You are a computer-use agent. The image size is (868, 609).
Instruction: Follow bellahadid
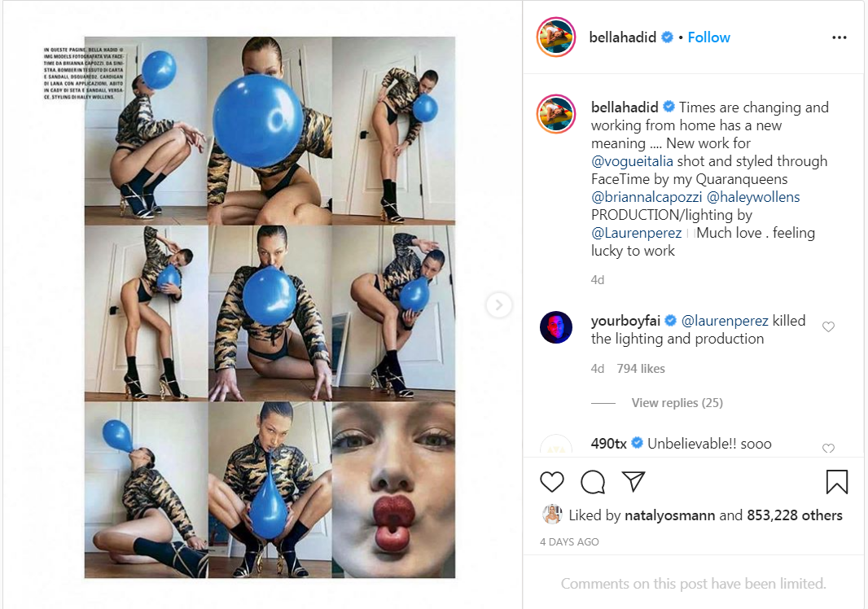708,37
